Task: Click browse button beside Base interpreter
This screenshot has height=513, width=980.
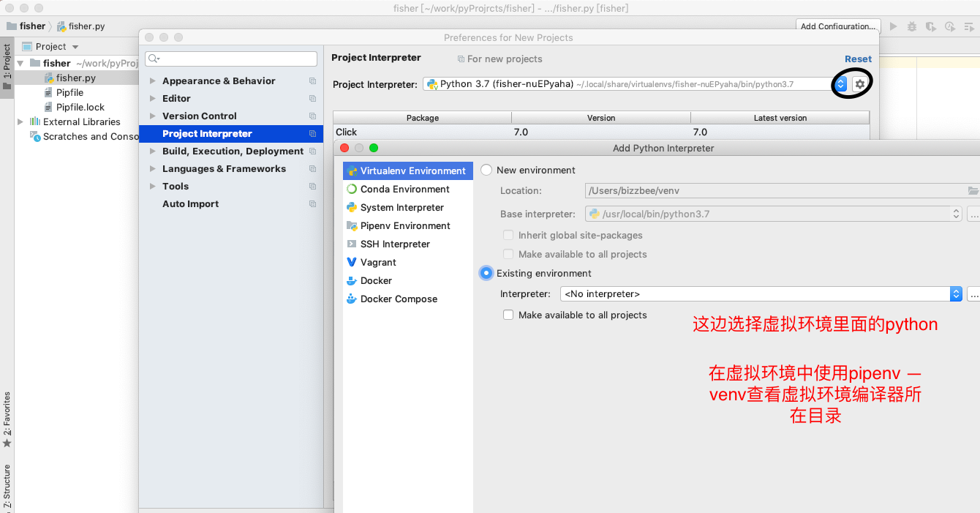Action: (x=973, y=214)
